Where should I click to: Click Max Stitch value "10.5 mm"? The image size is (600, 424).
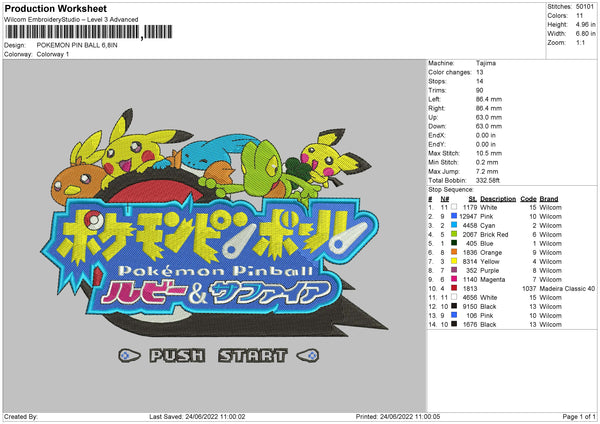[x=489, y=153]
